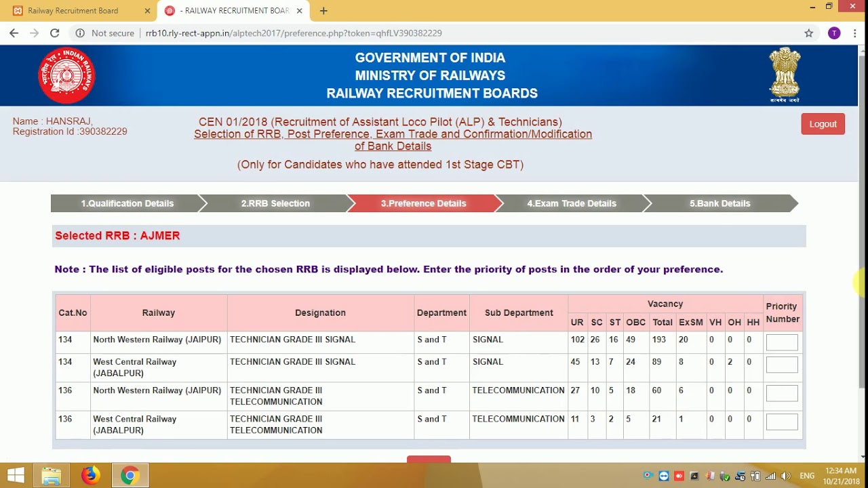Screen dimensions: 868x488
Task: Click the Name : HANSRAJ text
Action: click(x=52, y=121)
